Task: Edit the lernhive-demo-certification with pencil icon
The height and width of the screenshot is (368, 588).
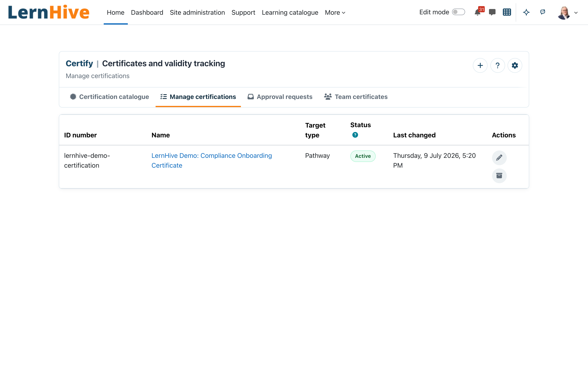Action: pyautogui.click(x=499, y=158)
